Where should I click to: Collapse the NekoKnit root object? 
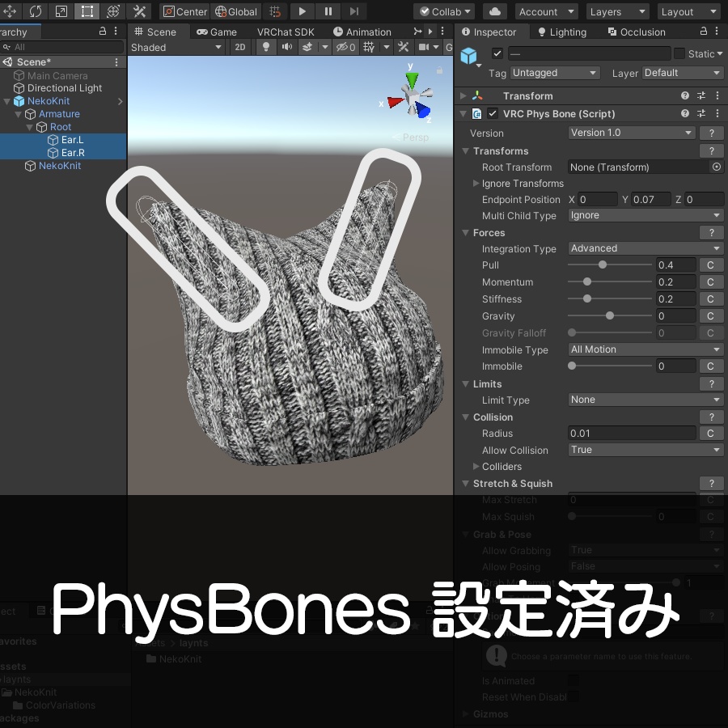[x=7, y=101]
